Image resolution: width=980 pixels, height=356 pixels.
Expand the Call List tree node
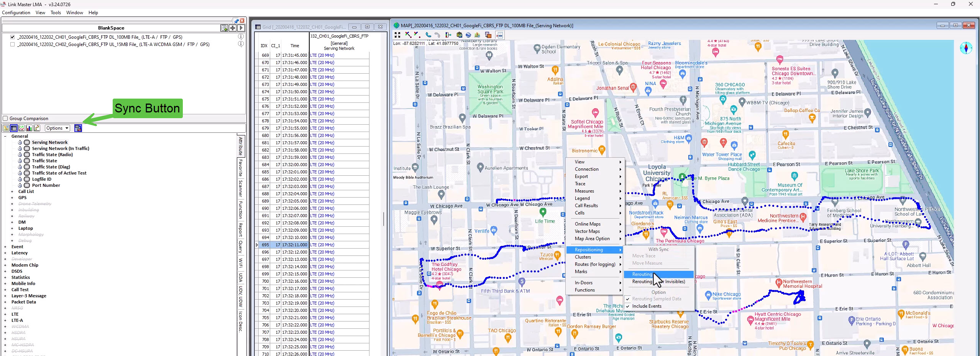click(x=12, y=191)
